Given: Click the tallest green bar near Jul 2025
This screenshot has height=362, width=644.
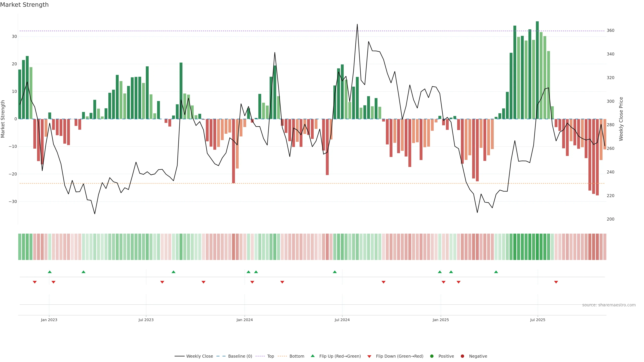Looking at the screenshot, I should tap(537, 70).
